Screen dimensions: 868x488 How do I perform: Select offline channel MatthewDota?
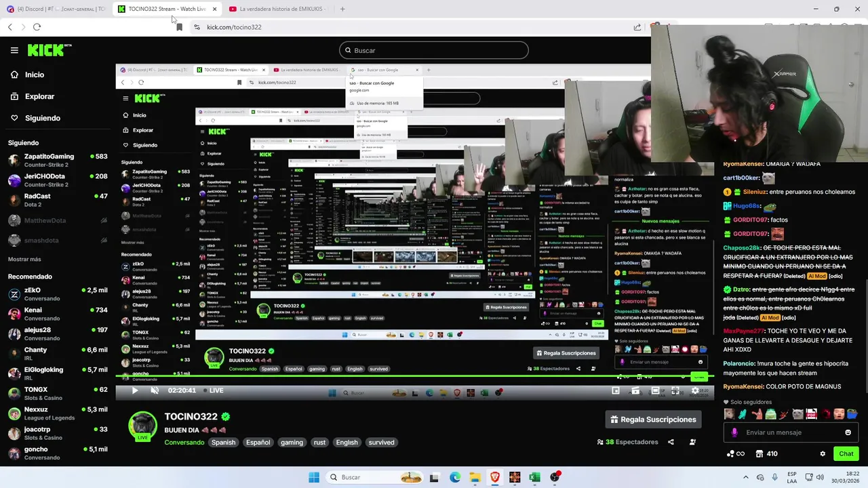[x=58, y=220]
